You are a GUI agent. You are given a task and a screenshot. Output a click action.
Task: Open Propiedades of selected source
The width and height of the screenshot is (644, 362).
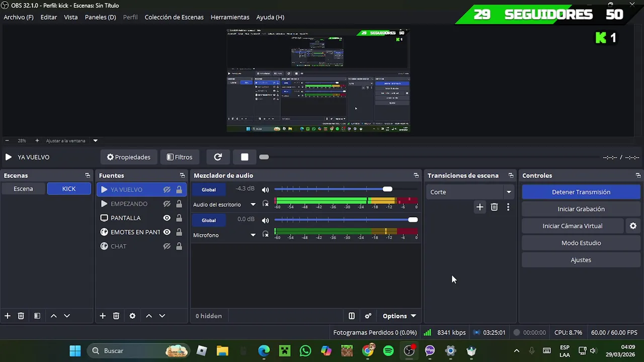pyautogui.click(x=129, y=157)
